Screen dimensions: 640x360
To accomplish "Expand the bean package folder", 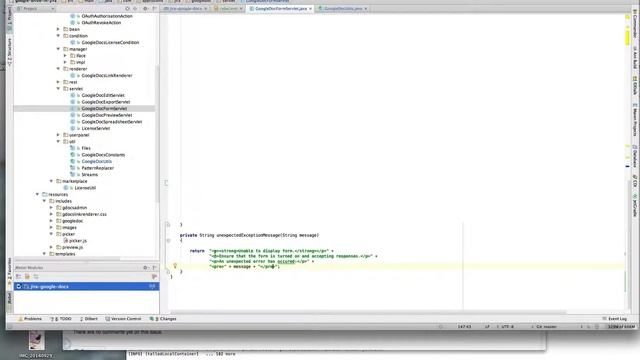I will pyautogui.click(x=58, y=29).
